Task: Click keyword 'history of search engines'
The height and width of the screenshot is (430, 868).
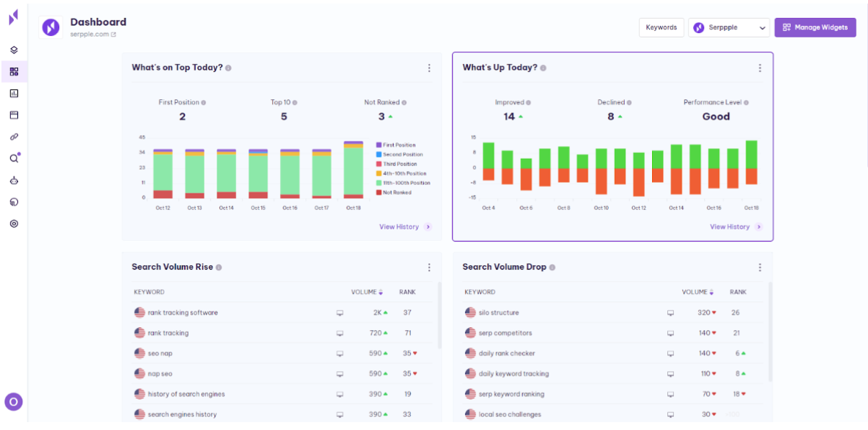Action: pyautogui.click(x=186, y=394)
